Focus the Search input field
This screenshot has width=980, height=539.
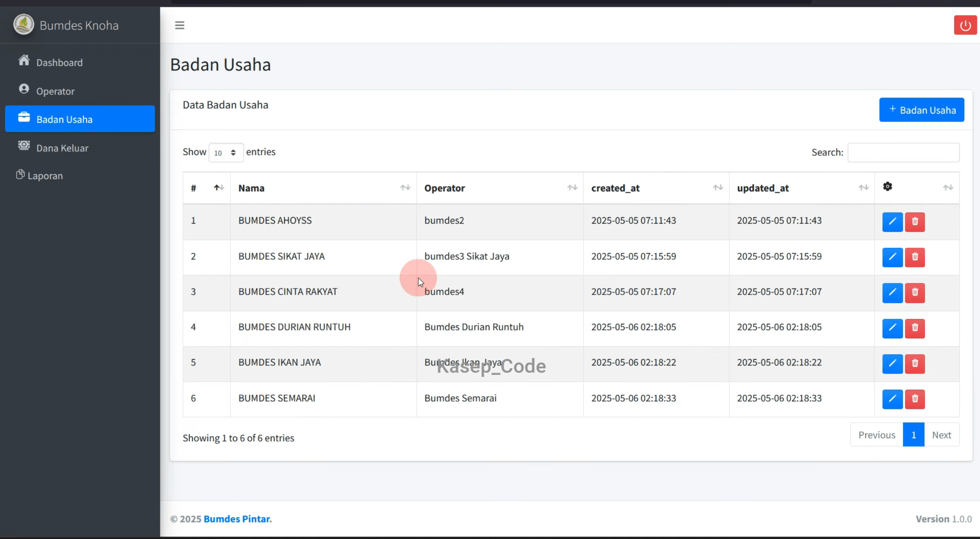[x=903, y=153]
